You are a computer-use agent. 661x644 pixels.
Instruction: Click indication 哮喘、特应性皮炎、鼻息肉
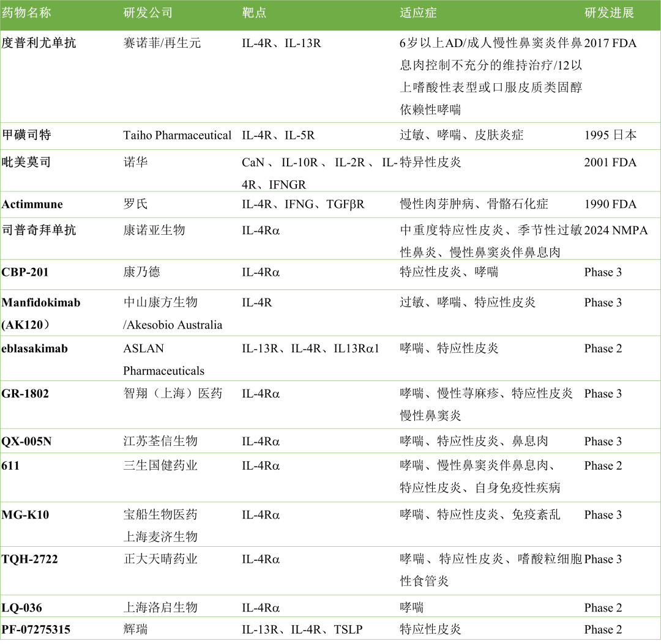coord(474,441)
